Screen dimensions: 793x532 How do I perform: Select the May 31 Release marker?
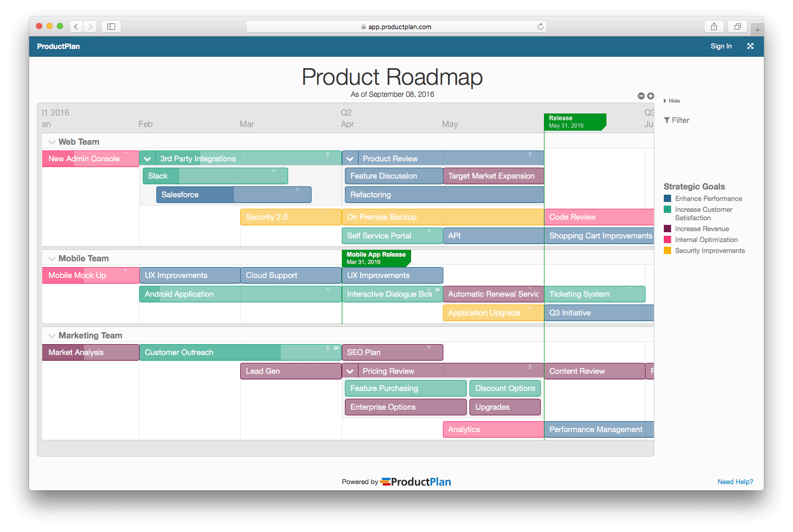(575, 122)
